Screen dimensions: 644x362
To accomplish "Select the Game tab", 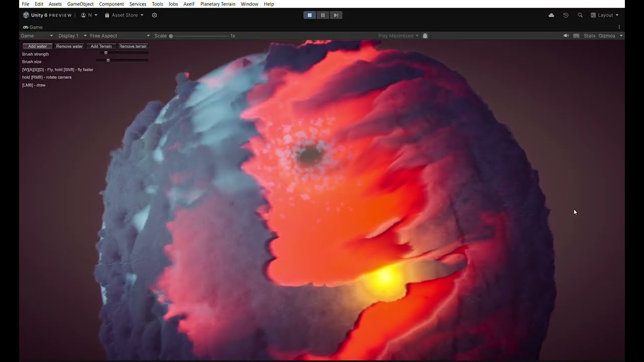I will tap(33, 27).
